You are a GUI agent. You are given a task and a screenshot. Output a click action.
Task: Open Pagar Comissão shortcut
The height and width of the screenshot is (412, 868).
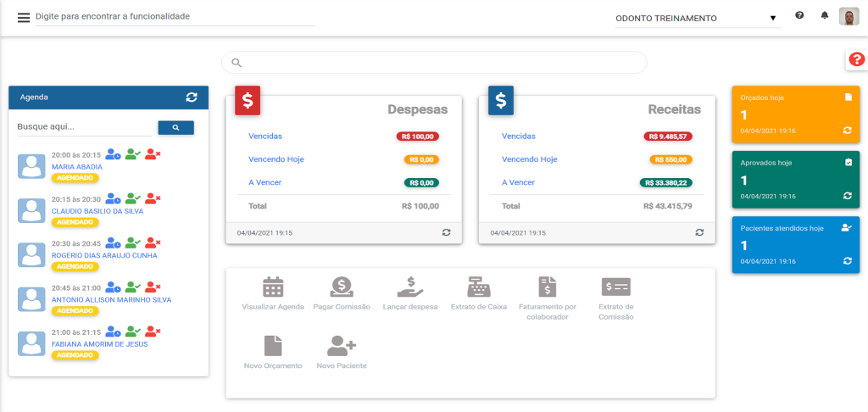pyautogui.click(x=342, y=287)
